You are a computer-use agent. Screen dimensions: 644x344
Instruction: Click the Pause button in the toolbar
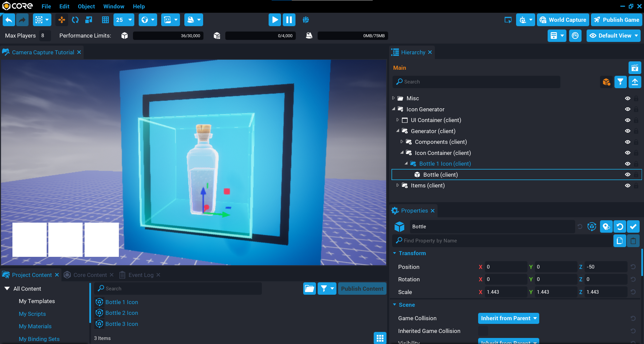289,20
